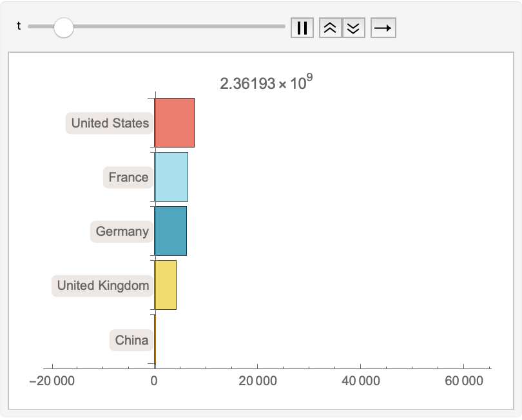Select the France label
This screenshot has width=522, height=420.
coord(128,177)
